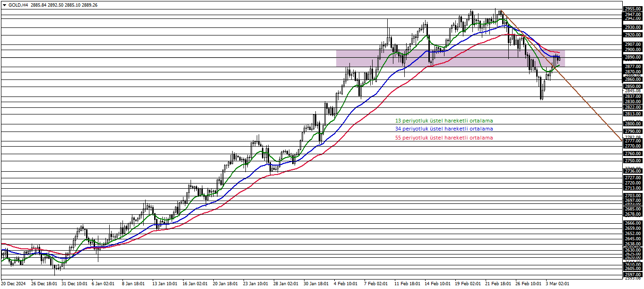644x289 pixels.
Task: Click the 2652.00 price level label
Action: [x=633, y=233]
